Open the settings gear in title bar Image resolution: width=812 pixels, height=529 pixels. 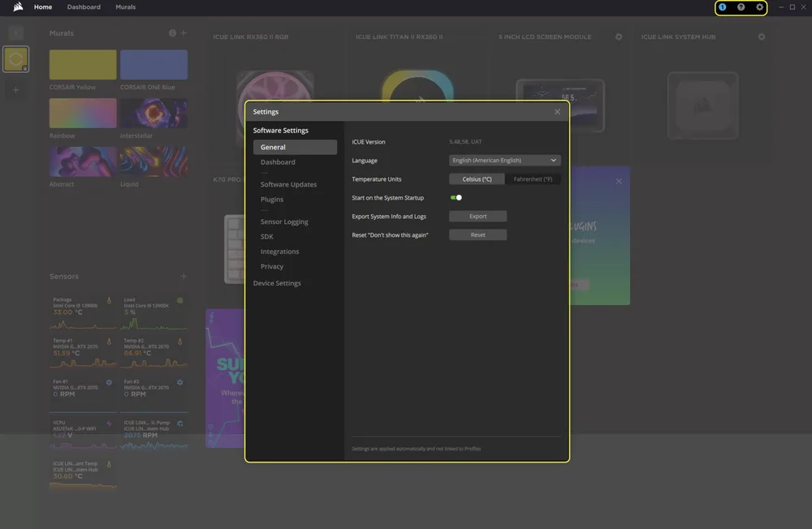[760, 7]
